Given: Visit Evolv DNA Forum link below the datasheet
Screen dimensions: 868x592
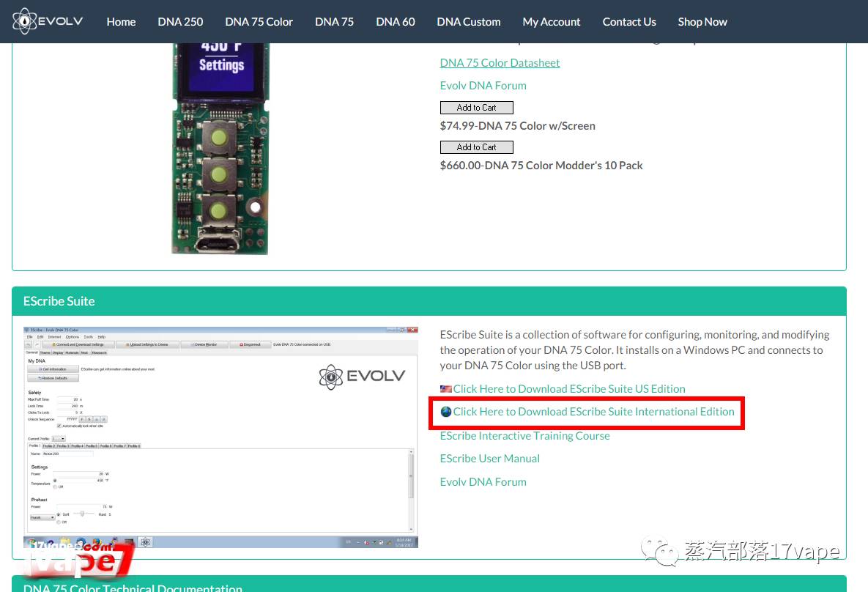Looking at the screenshot, I should pyautogui.click(x=483, y=85).
